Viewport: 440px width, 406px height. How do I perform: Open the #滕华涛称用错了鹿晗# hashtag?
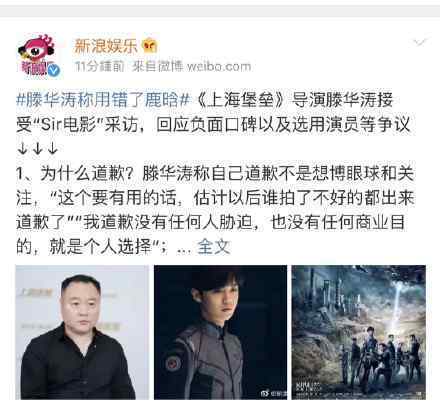click(x=103, y=100)
